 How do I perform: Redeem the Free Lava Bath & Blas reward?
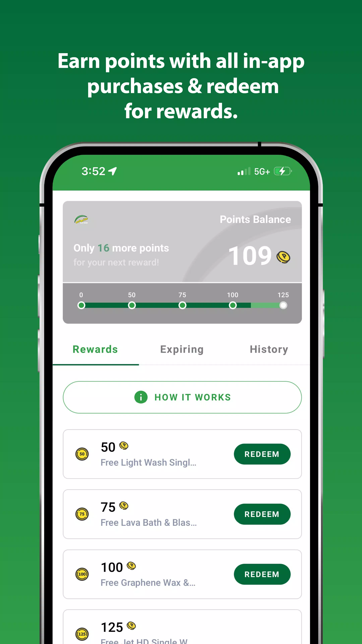[x=262, y=514]
